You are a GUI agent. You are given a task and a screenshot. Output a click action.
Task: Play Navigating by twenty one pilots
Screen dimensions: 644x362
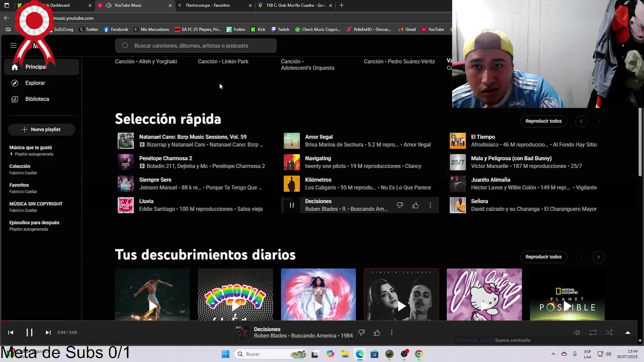pyautogui.click(x=292, y=162)
